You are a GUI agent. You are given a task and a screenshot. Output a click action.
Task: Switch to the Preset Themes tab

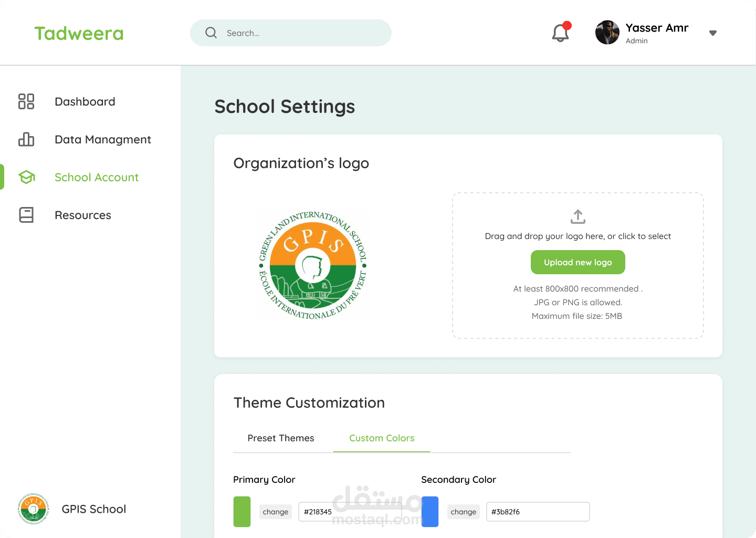point(281,438)
